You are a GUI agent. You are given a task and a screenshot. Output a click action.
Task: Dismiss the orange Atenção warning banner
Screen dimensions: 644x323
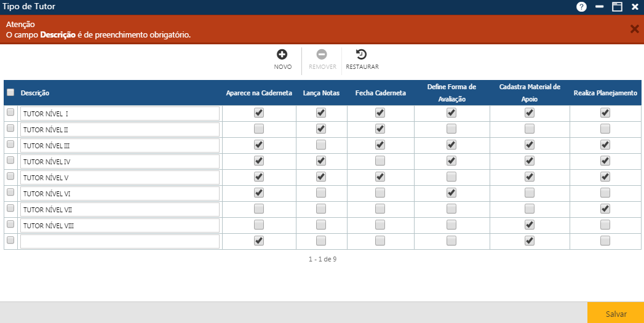point(634,29)
